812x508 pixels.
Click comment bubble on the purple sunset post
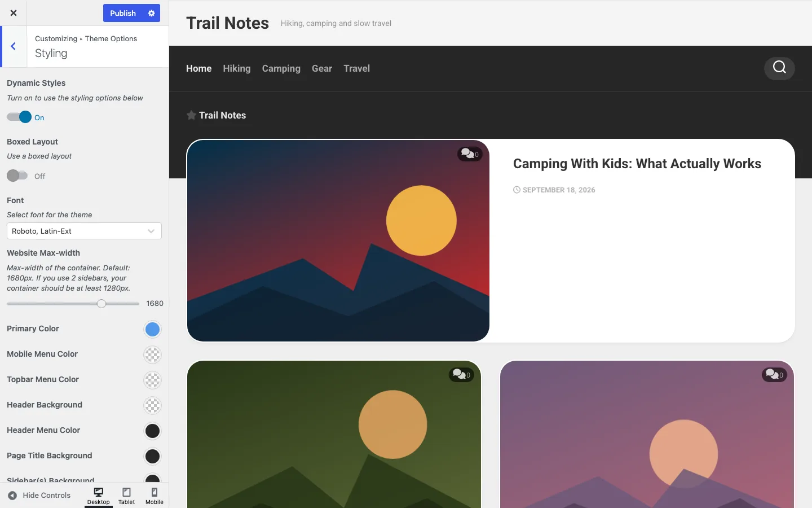coord(774,374)
